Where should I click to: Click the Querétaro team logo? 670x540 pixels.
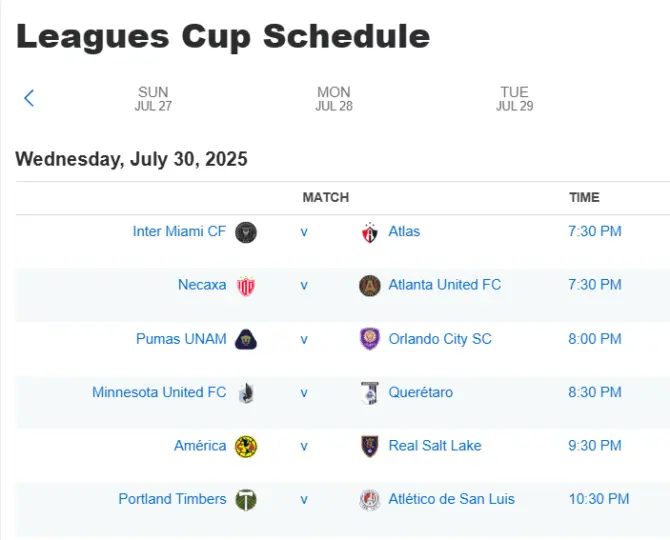[370, 393]
